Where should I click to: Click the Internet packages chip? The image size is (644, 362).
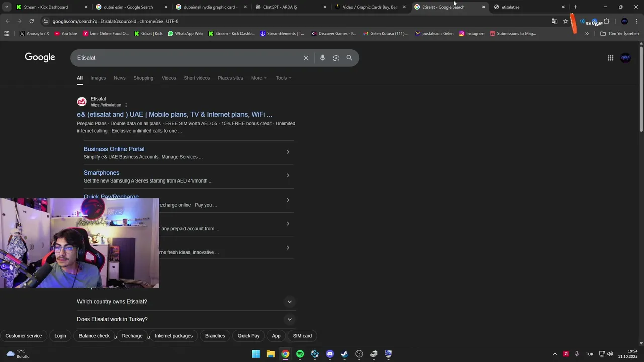coord(174,336)
